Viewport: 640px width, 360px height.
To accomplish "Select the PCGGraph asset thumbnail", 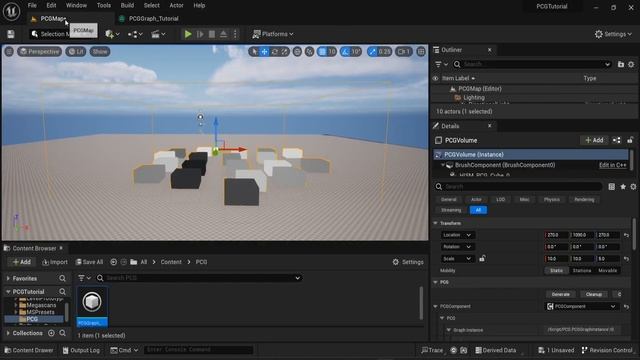I will [x=92, y=307].
